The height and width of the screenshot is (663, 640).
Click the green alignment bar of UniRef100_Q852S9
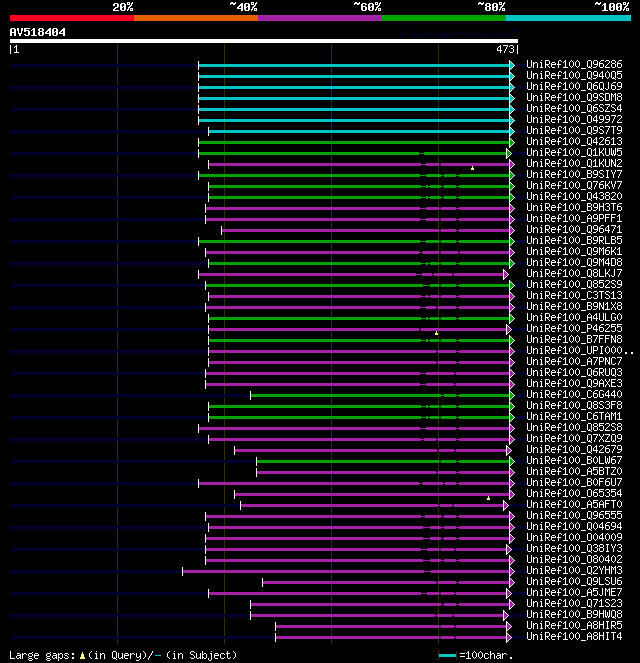pyautogui.click(x=358, y=285)
